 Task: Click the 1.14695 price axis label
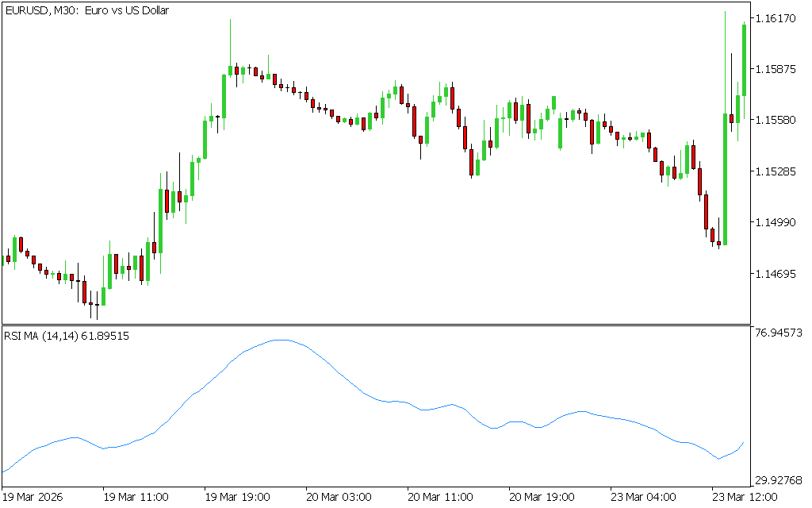[778, 274]
